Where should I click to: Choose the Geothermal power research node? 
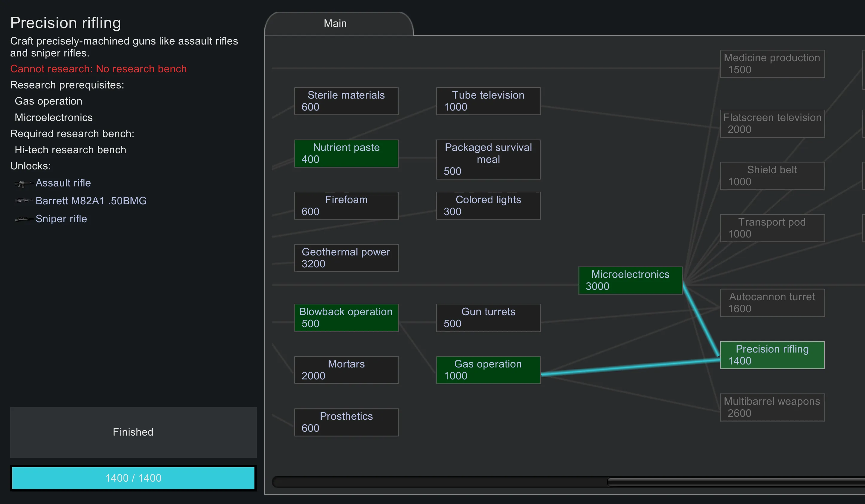[x=346, y=258]
